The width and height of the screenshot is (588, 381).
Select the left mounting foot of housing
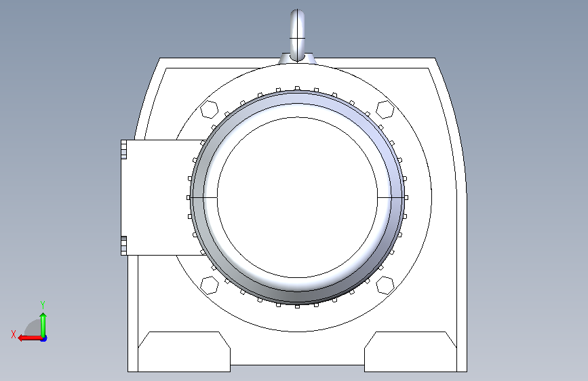coord(184,352)
